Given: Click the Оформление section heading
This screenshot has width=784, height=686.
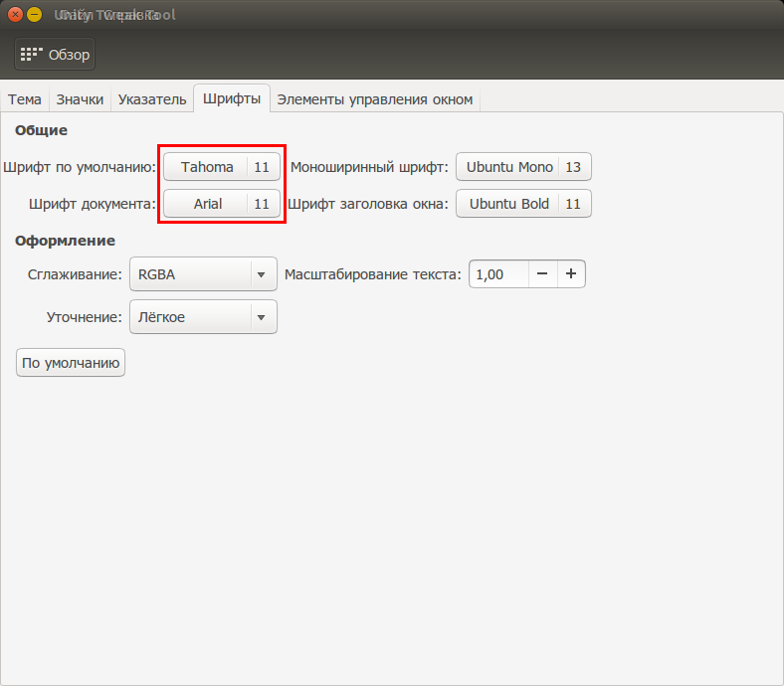Looking at the screenshot, I should pos(65,241).
